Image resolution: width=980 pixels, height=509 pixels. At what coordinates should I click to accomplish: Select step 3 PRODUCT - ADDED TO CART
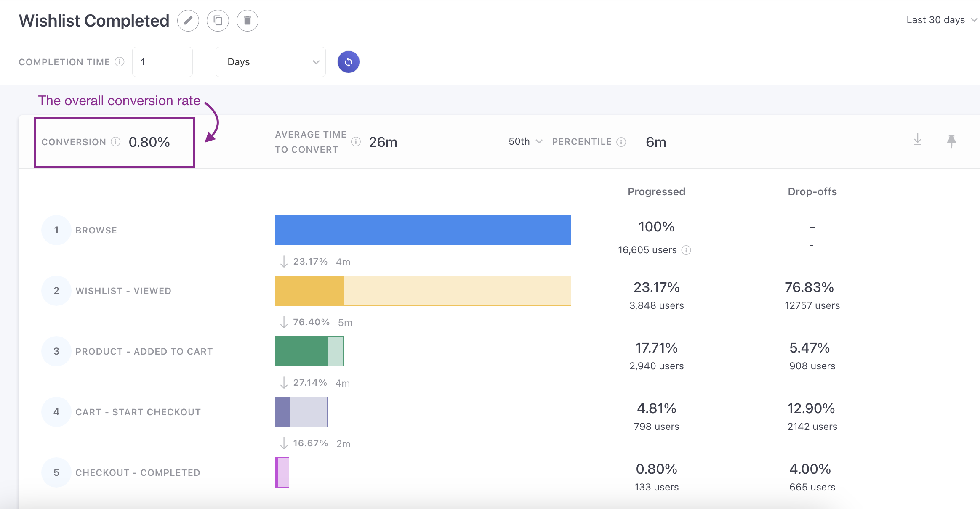(x=144, y=352)
